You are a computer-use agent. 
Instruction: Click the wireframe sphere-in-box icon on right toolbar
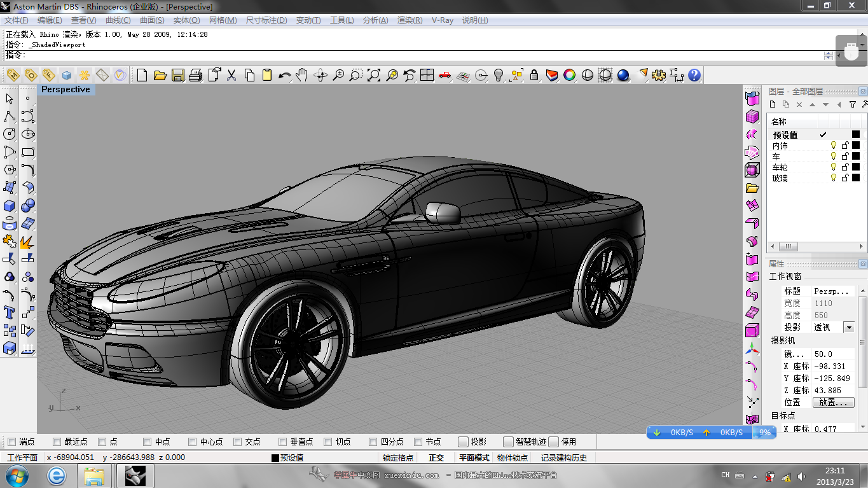752,171
